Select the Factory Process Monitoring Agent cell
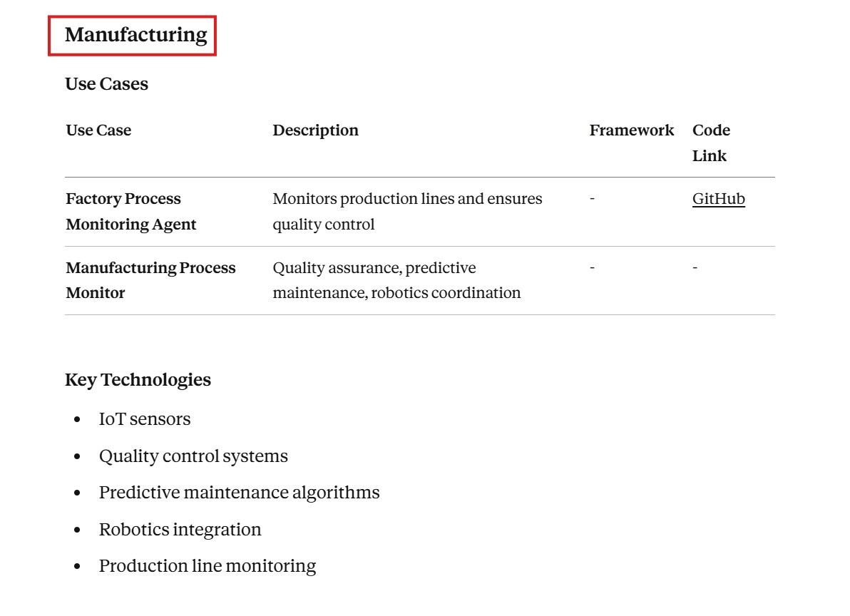850x616 pixels. [130, 212]
